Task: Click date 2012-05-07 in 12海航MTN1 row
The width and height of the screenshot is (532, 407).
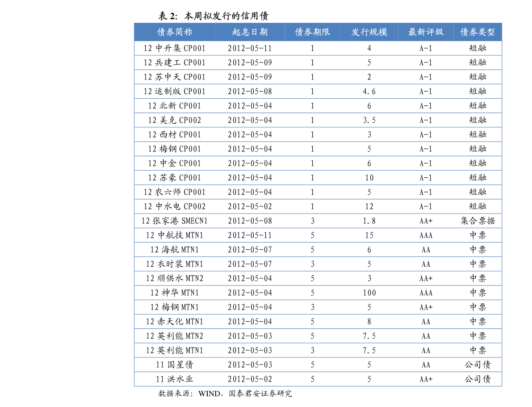Action: pyautogui.click(x=250, y=249)
